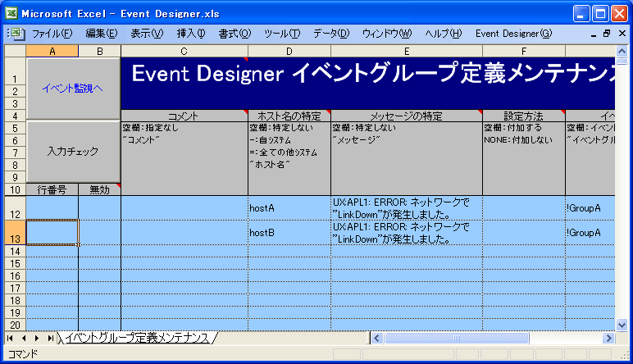Screen dimensions: 633x364
Task: Minimize the workbook window in menu bar
Action: pyautogui.click(x=593, y=34)
